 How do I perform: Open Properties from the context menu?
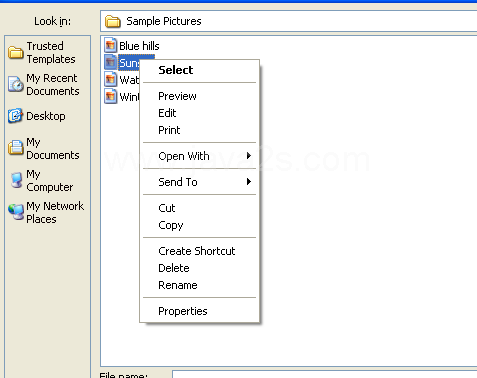tap(199, 311)
